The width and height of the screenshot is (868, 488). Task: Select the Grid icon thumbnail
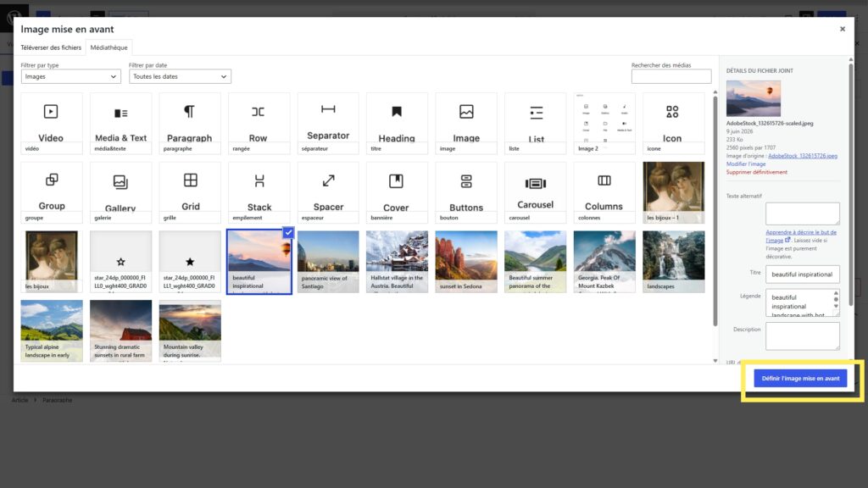pos(190,192)
